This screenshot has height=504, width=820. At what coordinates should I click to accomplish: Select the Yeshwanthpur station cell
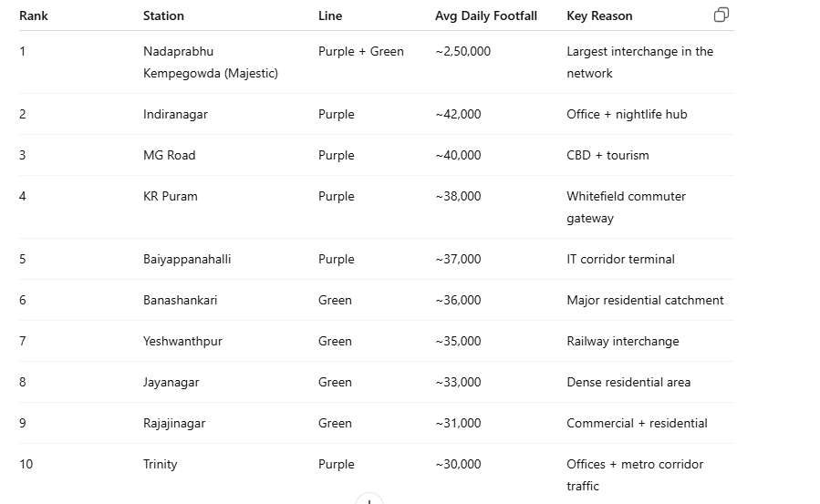click(182, 341)
